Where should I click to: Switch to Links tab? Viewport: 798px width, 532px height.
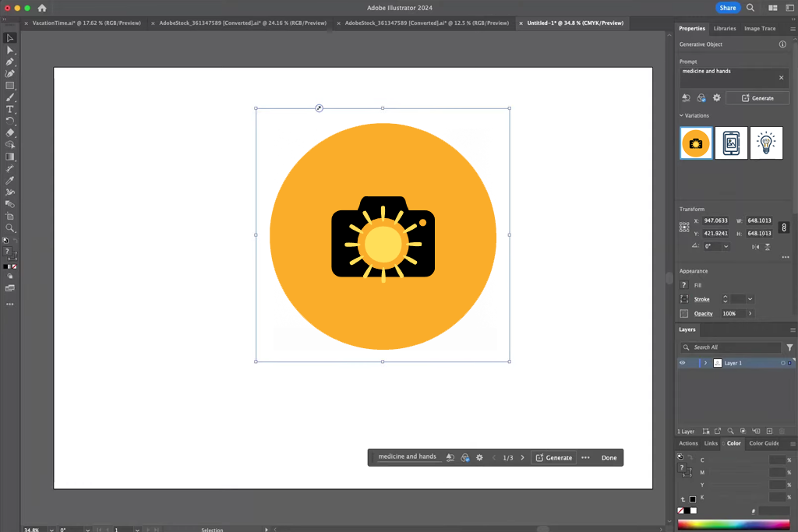711,443
